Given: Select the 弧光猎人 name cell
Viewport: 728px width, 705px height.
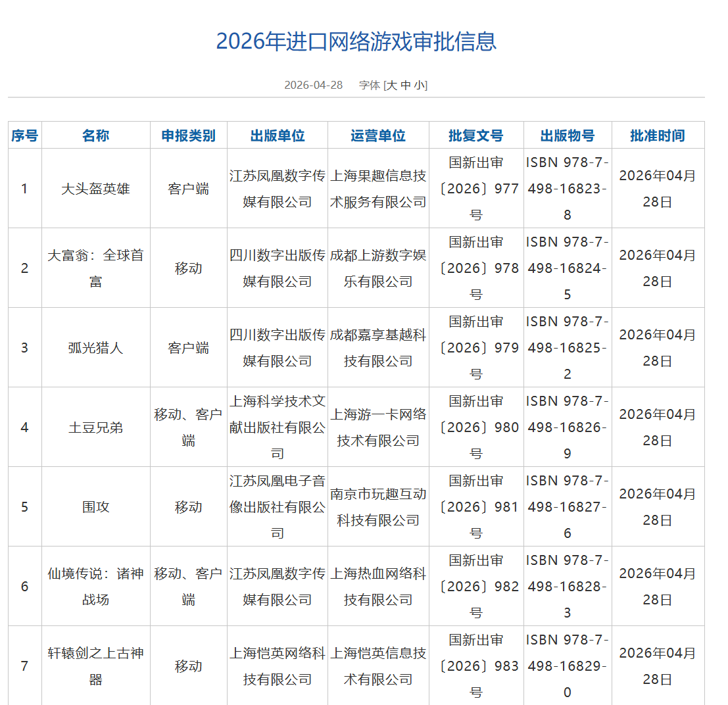Looking at the screenshot, I should click(x=95, y=348).
